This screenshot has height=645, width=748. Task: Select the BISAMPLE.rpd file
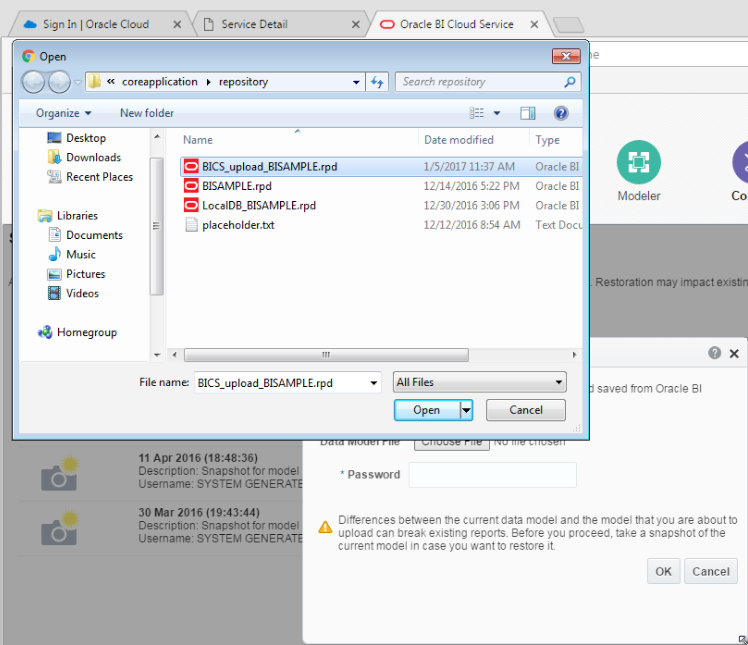click(381, 186)
